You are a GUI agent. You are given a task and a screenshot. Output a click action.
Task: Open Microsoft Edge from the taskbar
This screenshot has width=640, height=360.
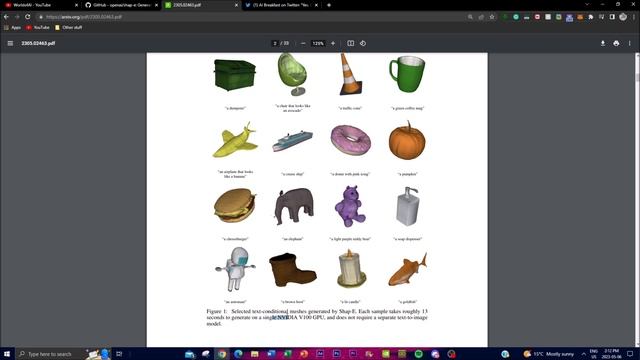pos(238,354)
